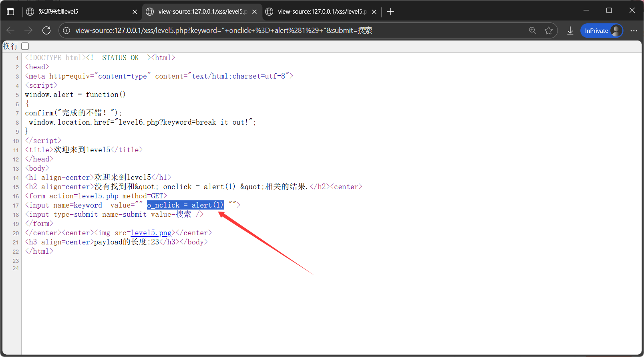Click the confirm("完成的不错！") line

tap(73, 113)
